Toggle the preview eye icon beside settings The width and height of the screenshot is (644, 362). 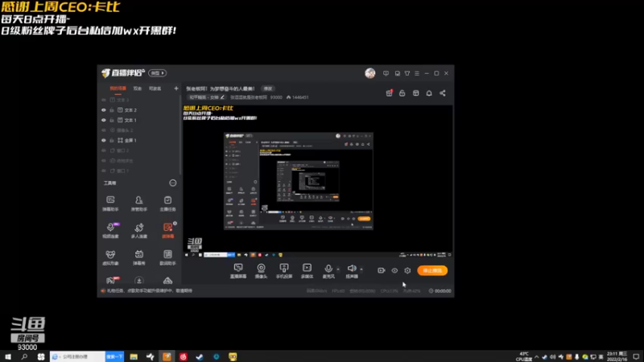[394, 270]
